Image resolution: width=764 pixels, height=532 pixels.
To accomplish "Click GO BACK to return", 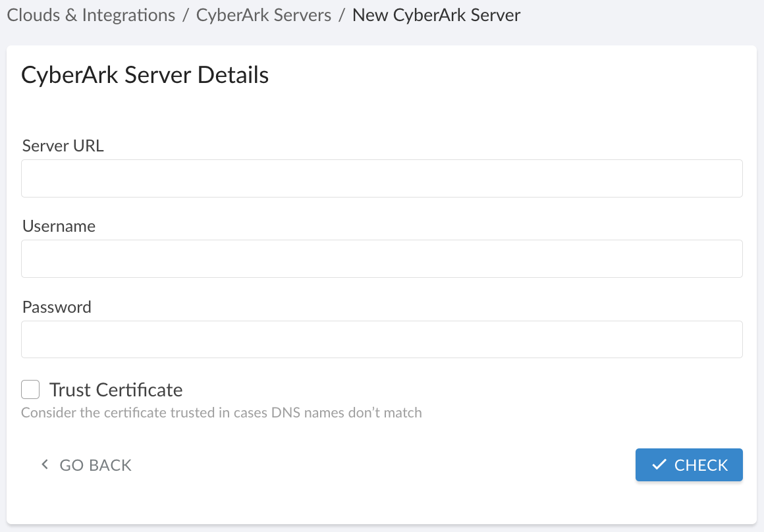I will click(x=94, y=464).
